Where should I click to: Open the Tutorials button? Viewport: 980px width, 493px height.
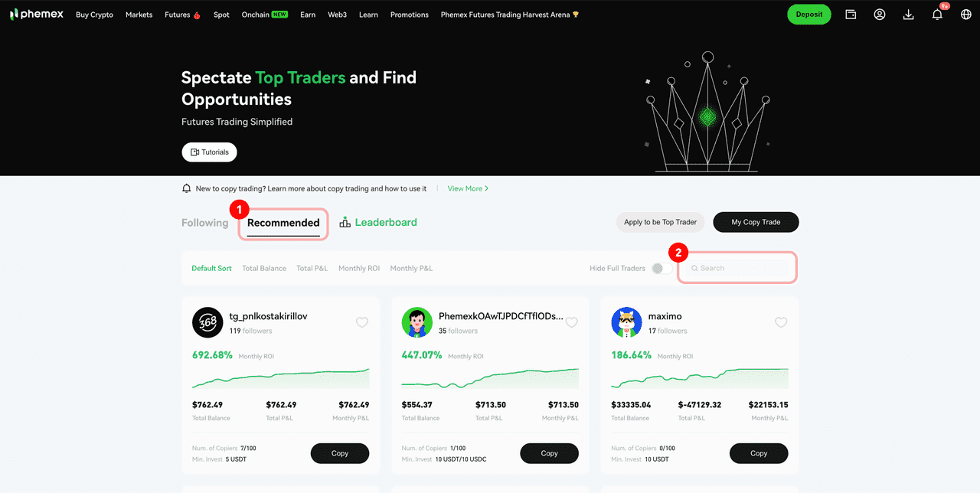[x=209, y=152]
